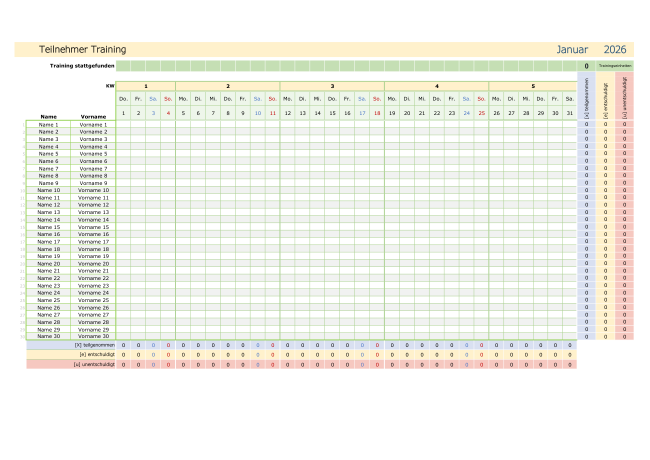Click the "Trainingseinheiten" label at top right
The height and width of the screenshot is (460, 650).
pos(615,65)
